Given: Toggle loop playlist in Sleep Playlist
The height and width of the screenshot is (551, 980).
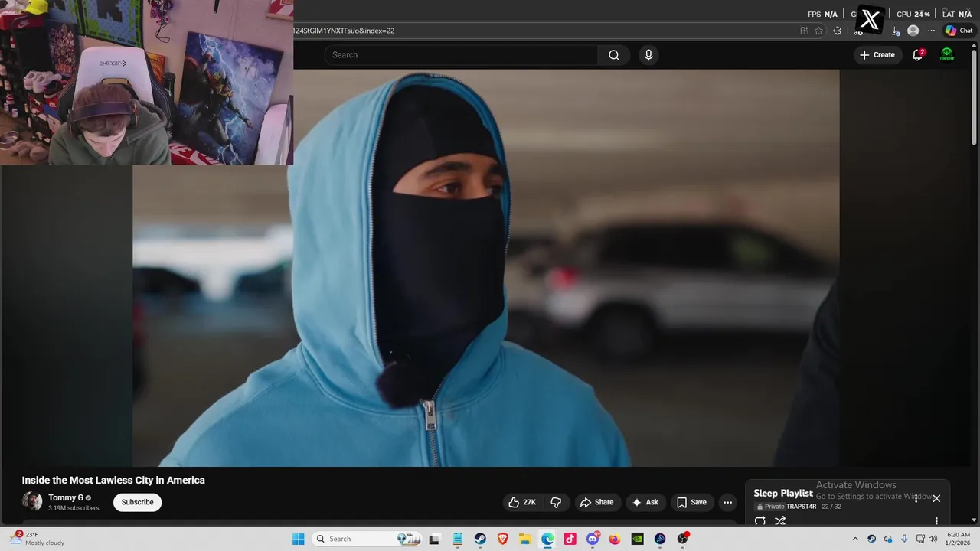Looking at the screenshot, I should (x=759, y=521).
